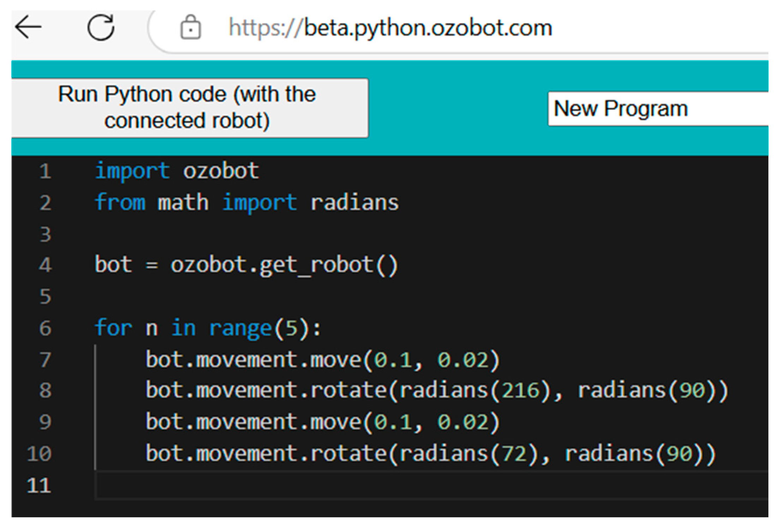The image size is (784, 532).
Task: Click line number 1 in gutter
Action: [x=45, y=172]
